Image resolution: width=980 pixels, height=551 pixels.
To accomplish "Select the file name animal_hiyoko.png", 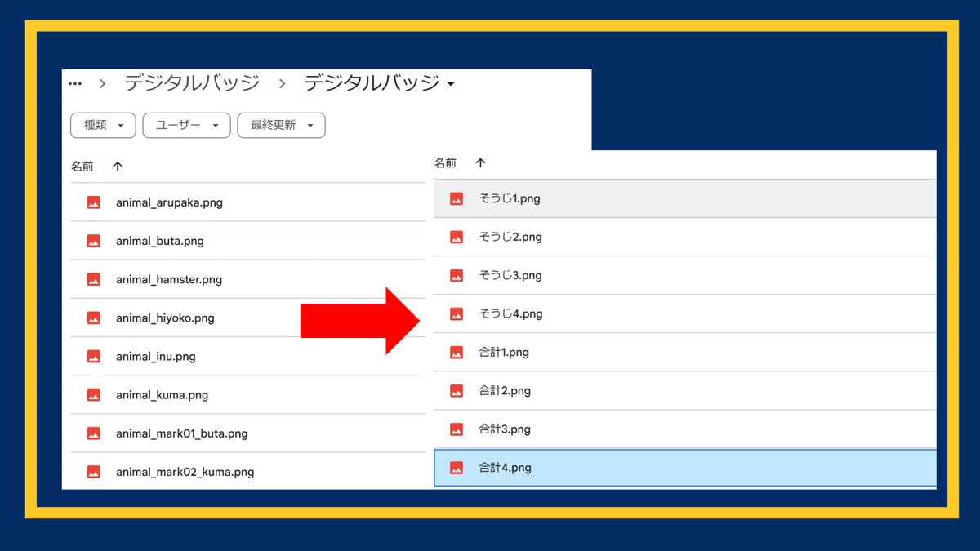I will point(165,318).
